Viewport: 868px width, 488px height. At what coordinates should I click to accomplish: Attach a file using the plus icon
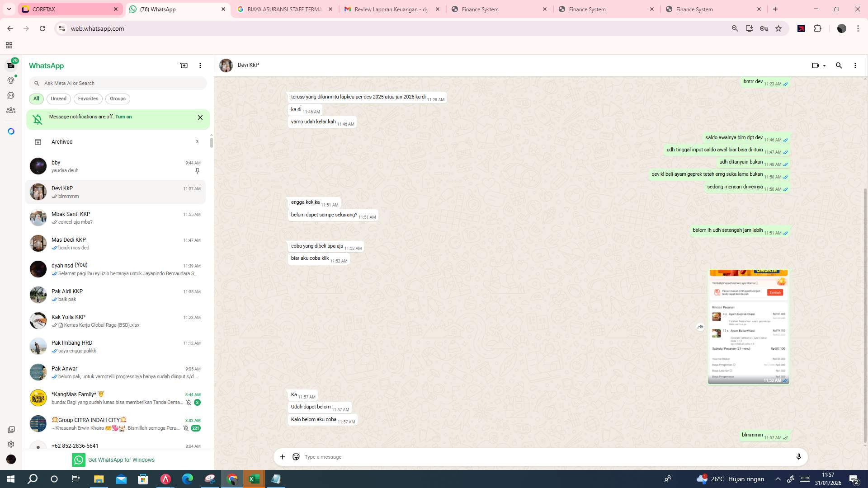(x=283, y=457)
